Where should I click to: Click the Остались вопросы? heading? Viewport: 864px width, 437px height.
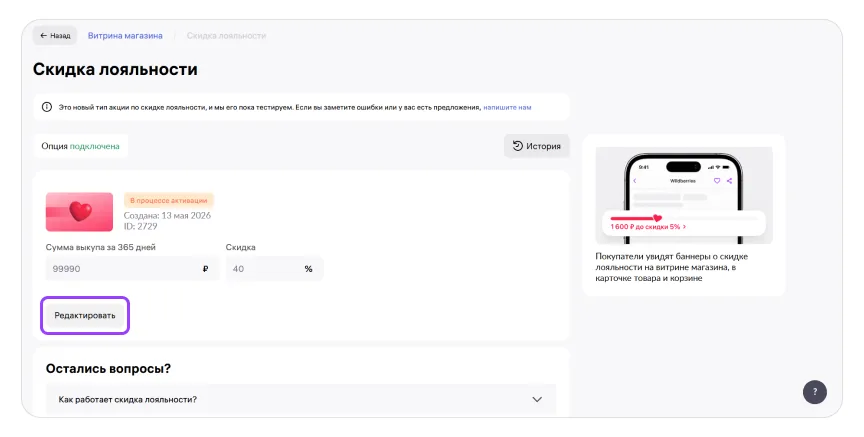click(109, 369)
